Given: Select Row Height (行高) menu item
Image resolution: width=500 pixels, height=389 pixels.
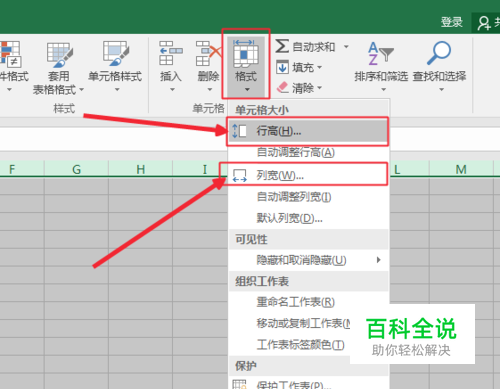Looking at the screenshot, I should point(308,131).
